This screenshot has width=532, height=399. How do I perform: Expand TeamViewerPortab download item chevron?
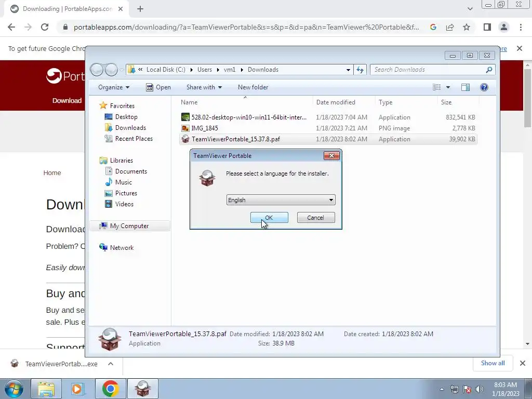pyautogui.click(x=111, y=364)
